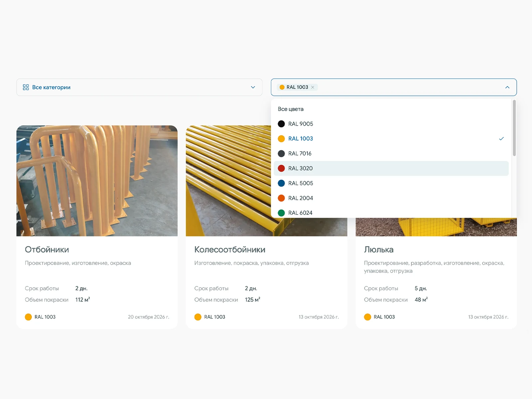Click the 125 м² paint volume value
This screenshot has width=532, height=399.
click(253, 300)
